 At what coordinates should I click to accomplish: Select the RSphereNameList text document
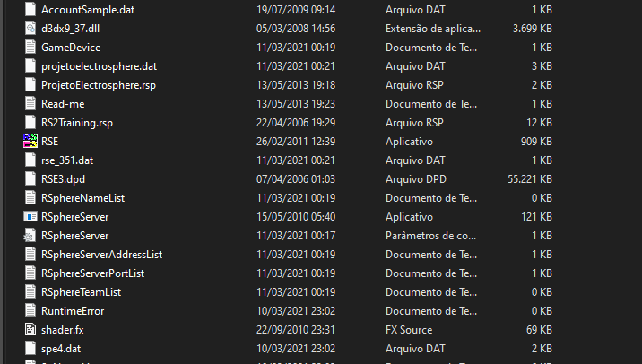click(x=82, y=198)
